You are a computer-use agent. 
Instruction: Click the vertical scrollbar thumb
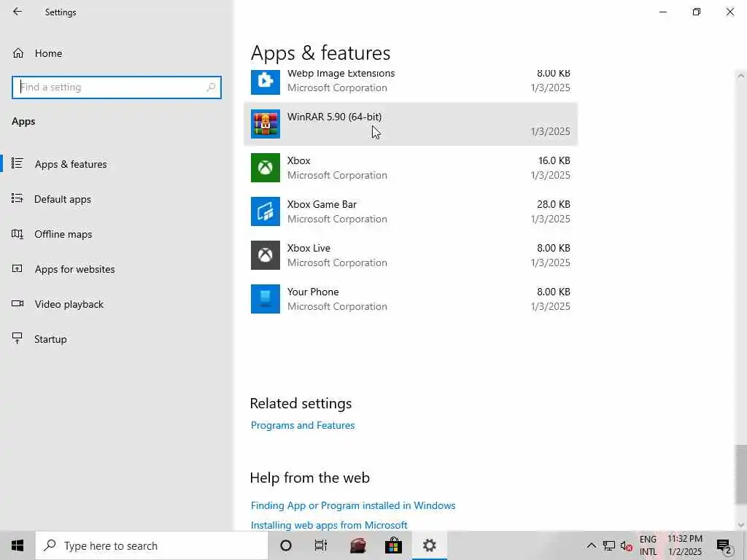tap(741, 474)
